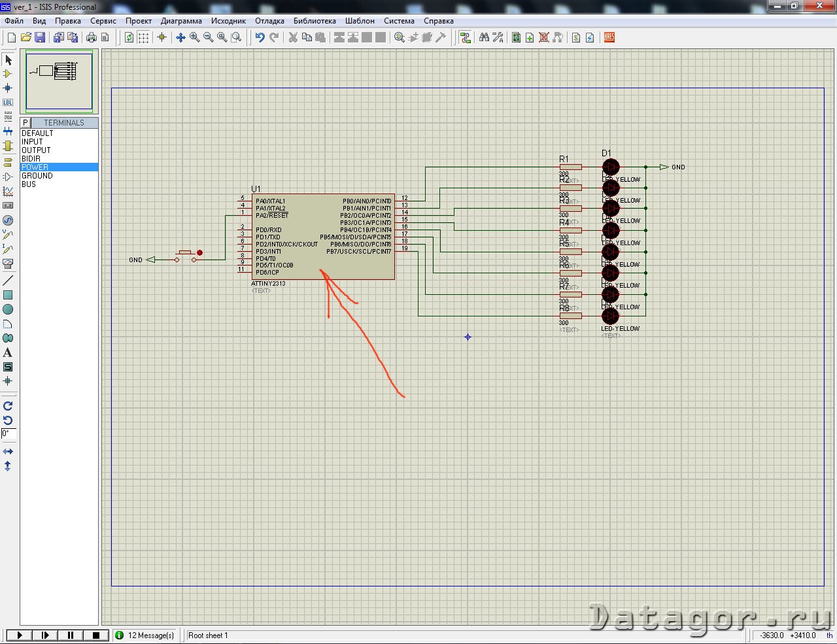Click the push button switch component
Image resolution: width=837 pixels, height=644 pixels.
(x=185, y=256)
